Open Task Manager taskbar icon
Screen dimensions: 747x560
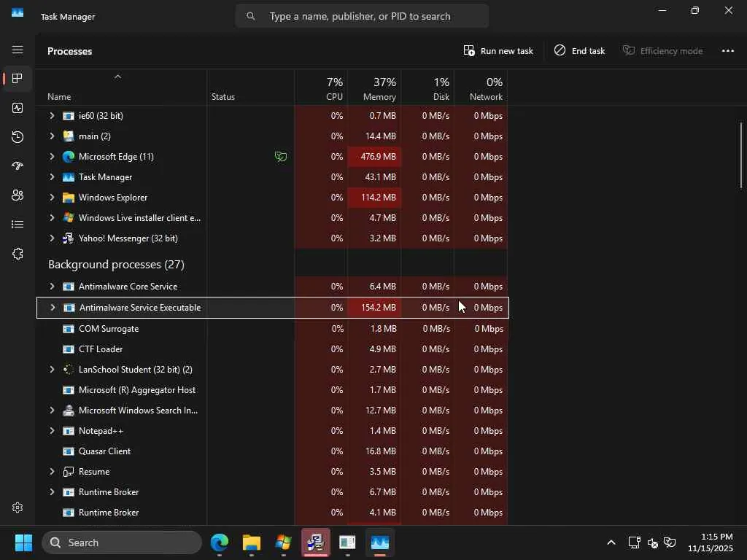point(379,542)
